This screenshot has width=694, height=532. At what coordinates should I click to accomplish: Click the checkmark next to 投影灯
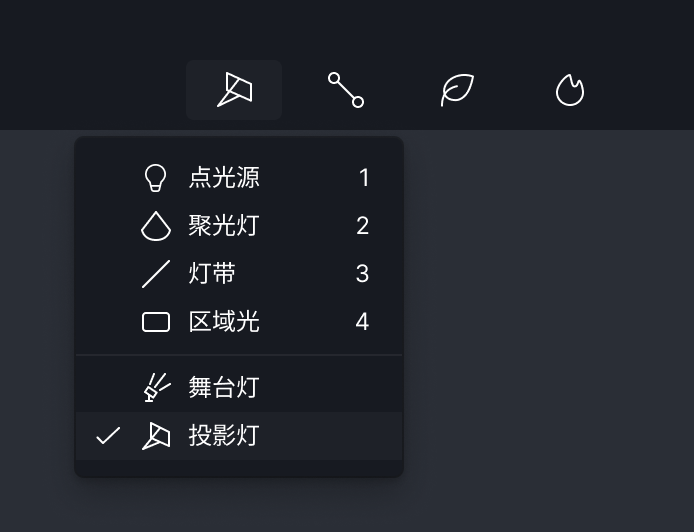point(108,436)
